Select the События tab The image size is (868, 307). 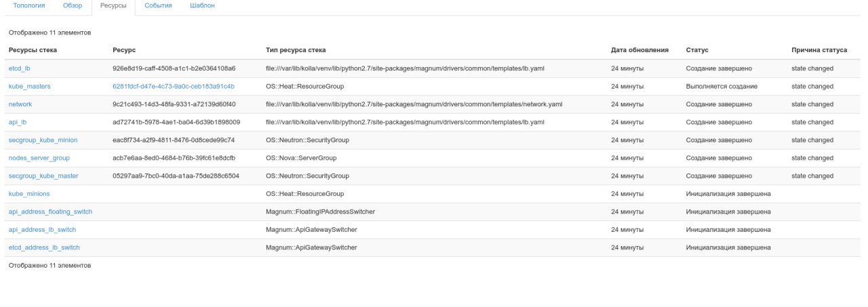click(x=158, y=5)
